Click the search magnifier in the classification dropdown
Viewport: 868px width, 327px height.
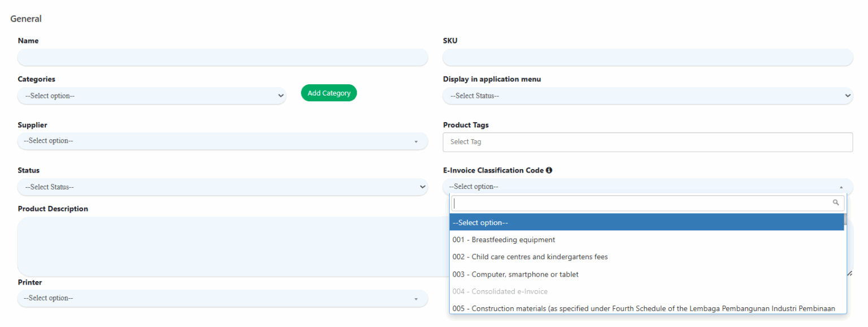(x=836, y=203)
